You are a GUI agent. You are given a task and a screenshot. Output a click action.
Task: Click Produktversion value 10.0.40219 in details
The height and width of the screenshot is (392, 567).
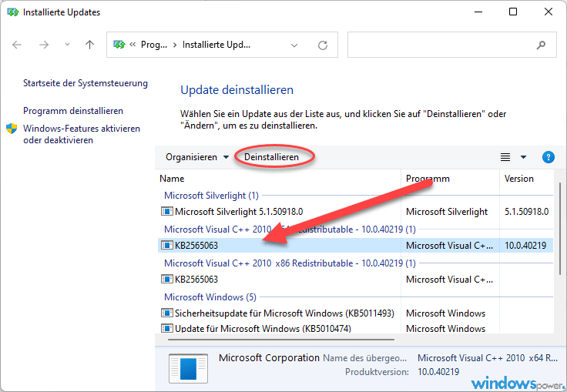click(438, 372)
